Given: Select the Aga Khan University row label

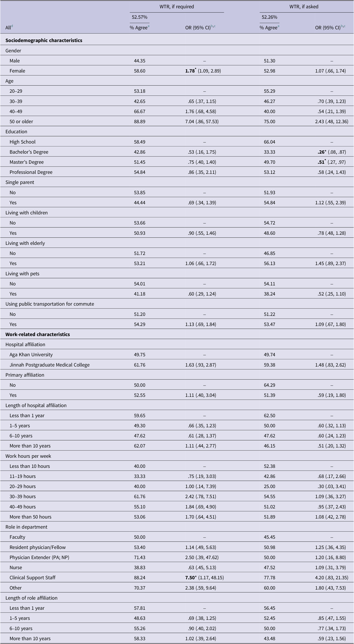Looking at the screenshot, I should tap(31, 354).
